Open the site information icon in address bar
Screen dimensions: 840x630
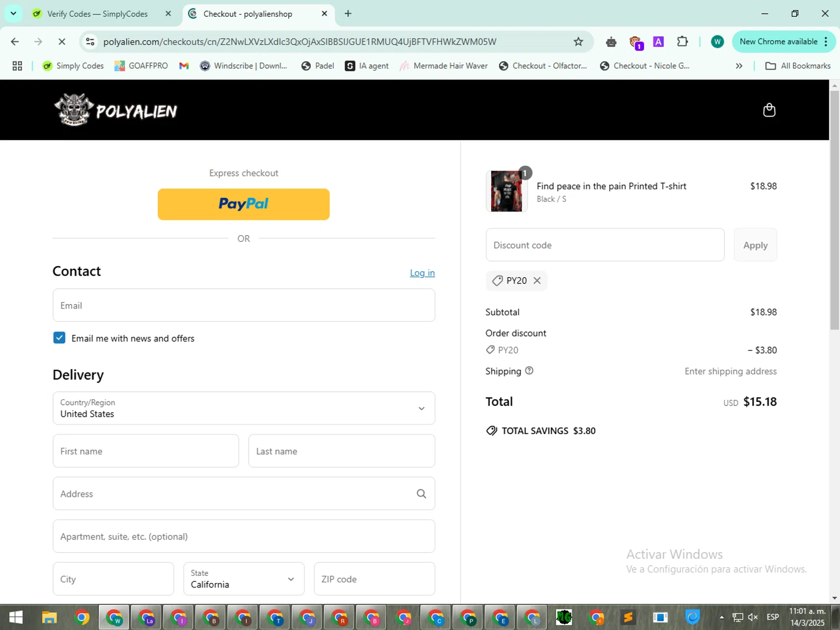point(90,41)
